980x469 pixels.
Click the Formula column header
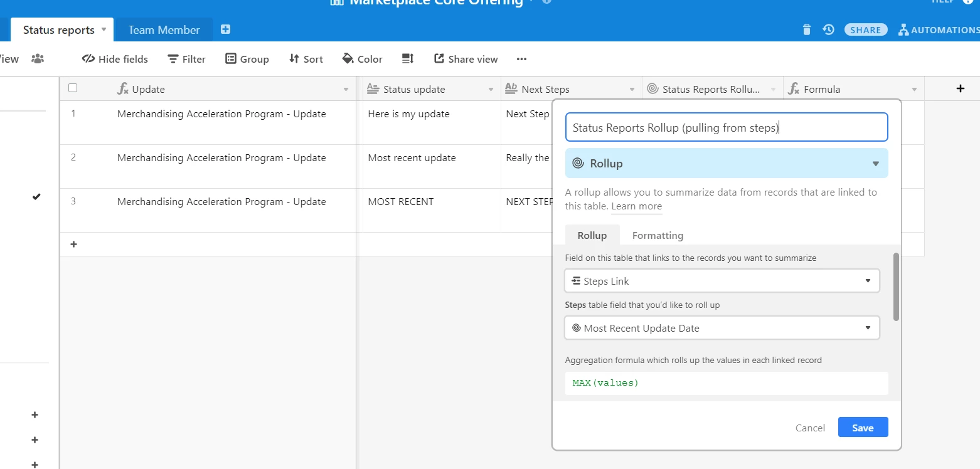pos(853,89)
